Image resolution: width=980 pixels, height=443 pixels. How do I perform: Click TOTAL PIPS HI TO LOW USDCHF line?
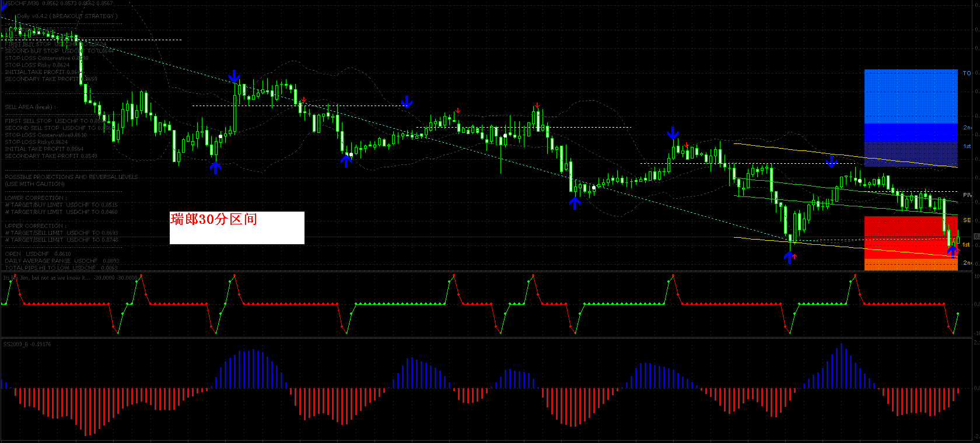click(61, 268)
